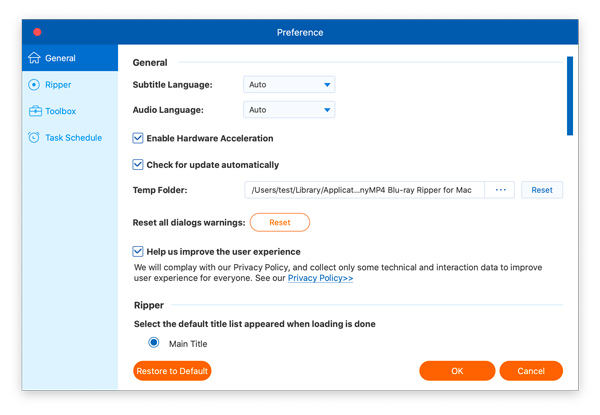Switch to the Ripper tab label
Image resolution: width=600 pixels, height=415 pixels.
58,85
